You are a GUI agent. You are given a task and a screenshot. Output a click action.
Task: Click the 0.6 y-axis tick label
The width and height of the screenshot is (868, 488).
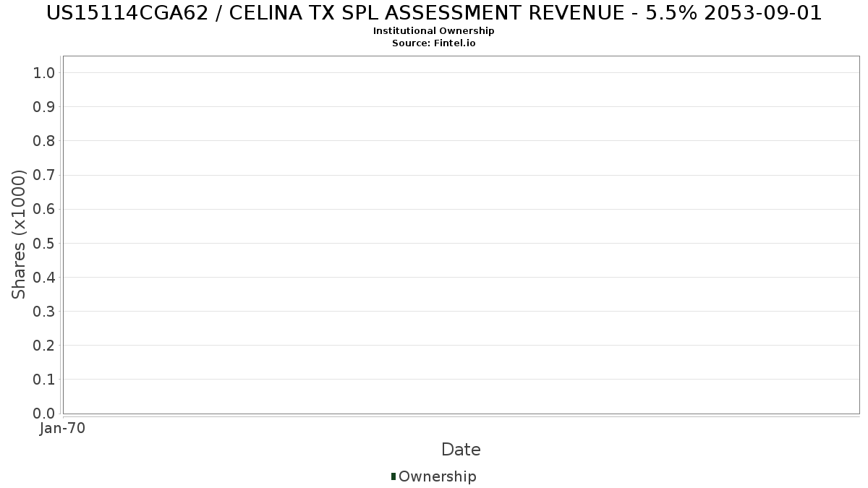[x=44, y=209]
